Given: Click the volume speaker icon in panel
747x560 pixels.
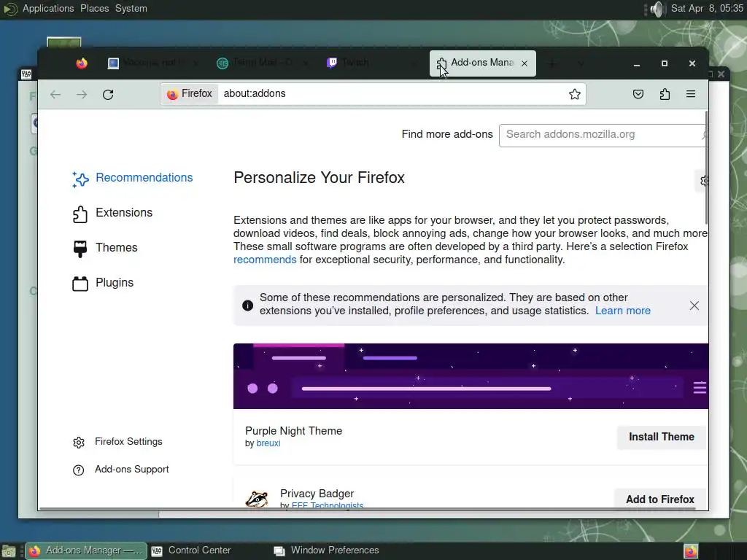Looking at the screenshot, I should coord(657,9).
